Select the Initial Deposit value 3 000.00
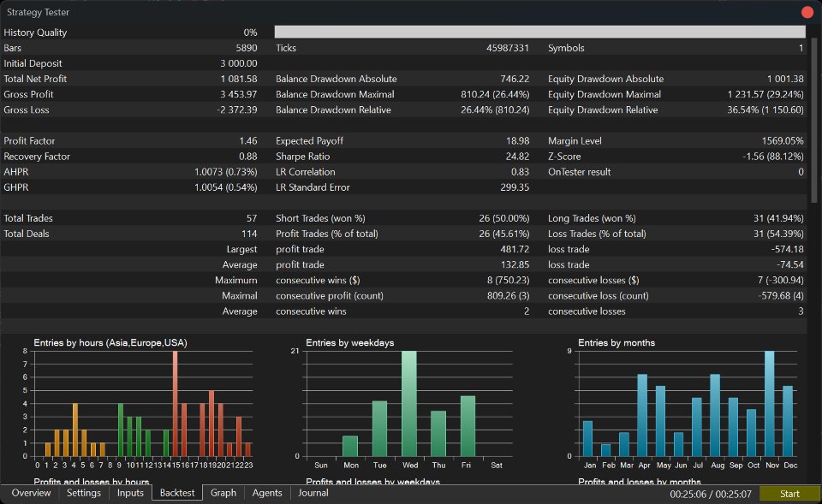The width and height of the screenshot is (822, 504). [x=239, y=63]
